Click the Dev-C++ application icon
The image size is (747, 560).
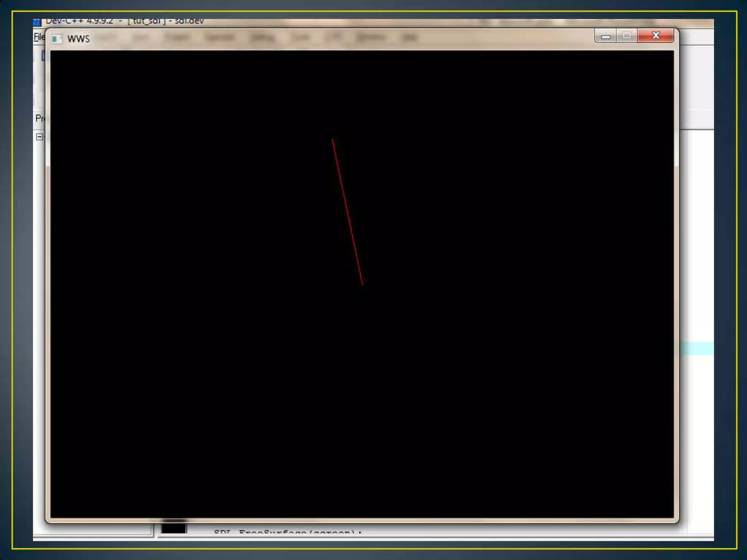36,22
